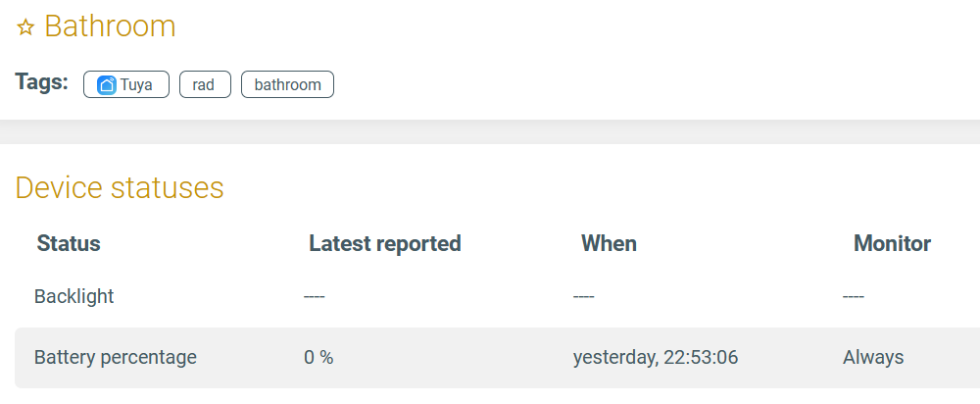980x404 pixels.
Task: Click the yesterday, 22:53:06 timestamp
Action: (x=656, y=357)
